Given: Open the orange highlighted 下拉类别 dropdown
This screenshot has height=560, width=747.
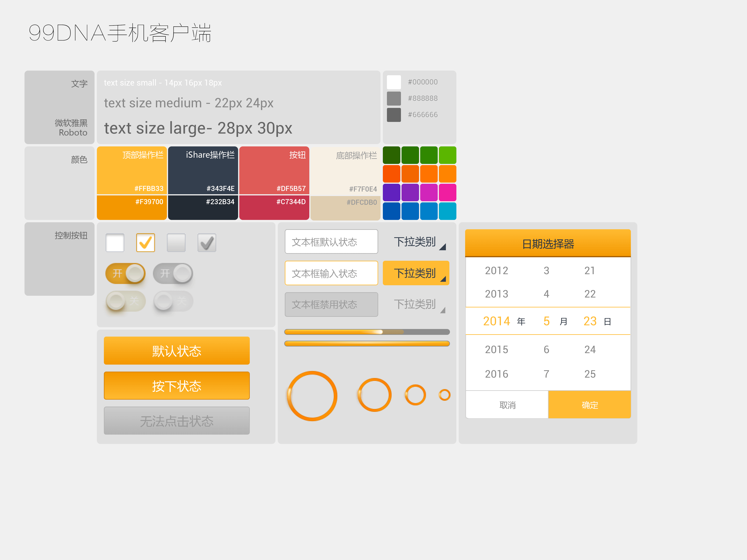Looking at the screenshot, I should [416, 273].
